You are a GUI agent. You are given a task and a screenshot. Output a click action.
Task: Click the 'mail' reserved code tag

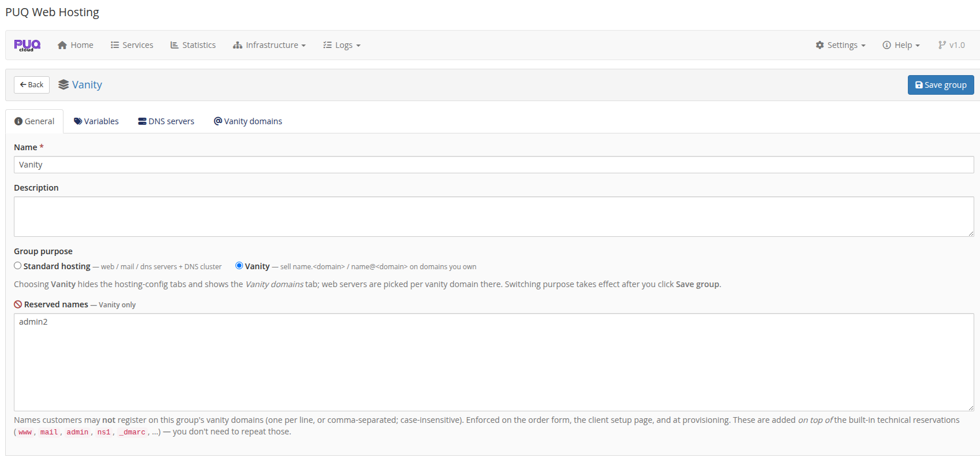[x=49, y=432]
